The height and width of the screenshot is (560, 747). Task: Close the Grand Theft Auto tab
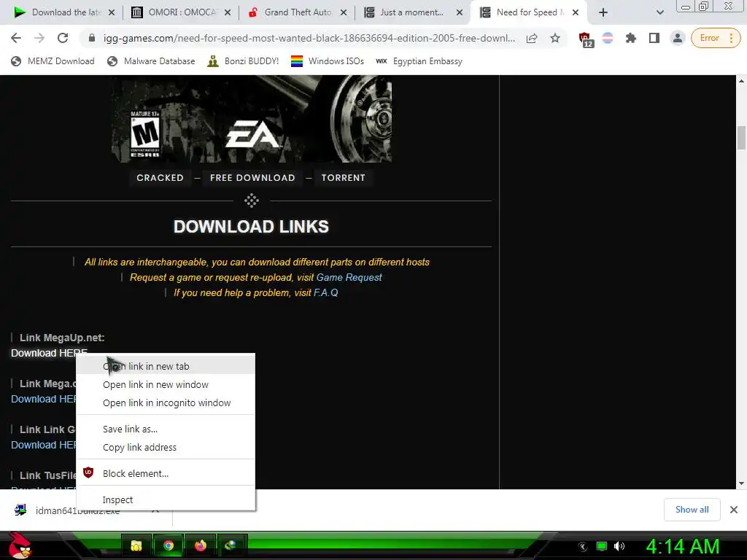click(x=344, y=12)
